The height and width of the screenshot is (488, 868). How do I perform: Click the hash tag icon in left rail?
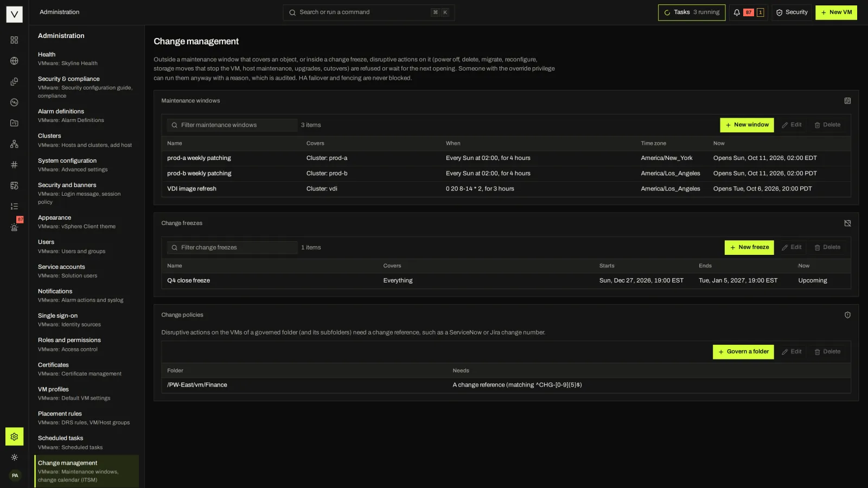[14, 164]
